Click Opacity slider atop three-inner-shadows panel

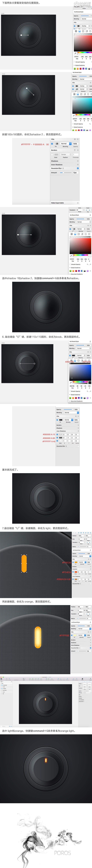68,409
